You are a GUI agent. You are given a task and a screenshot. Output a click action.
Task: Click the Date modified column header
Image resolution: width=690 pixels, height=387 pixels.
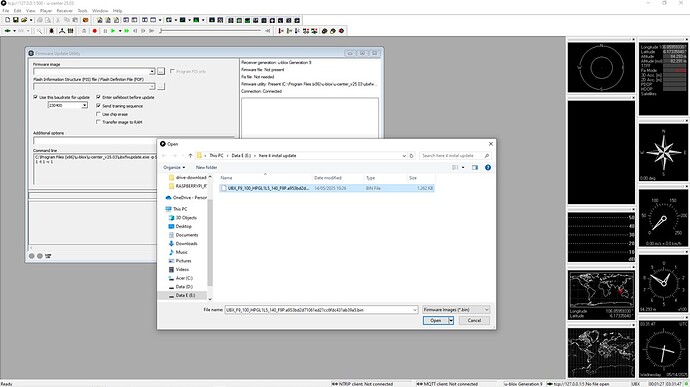[x=327, y=178]
